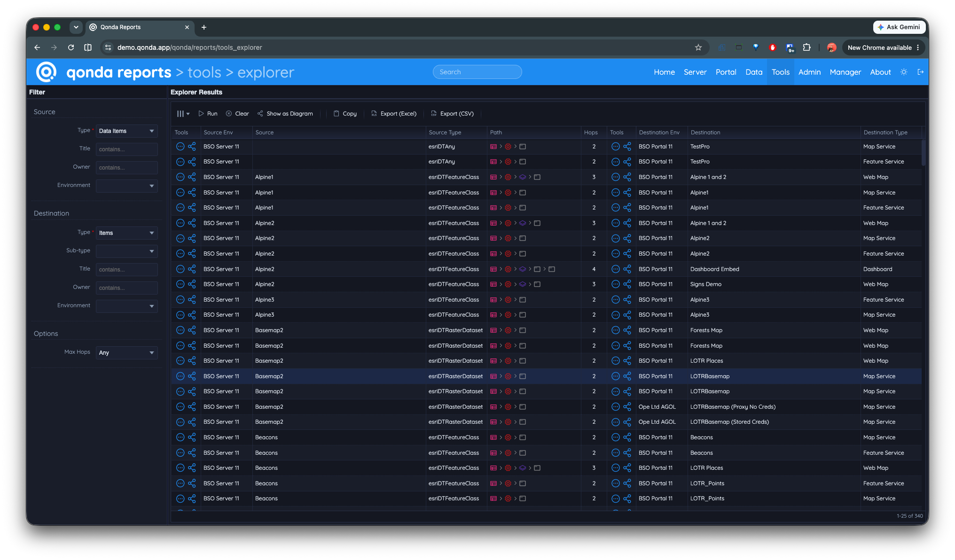Click path gear icon in Signs Demo row
This screenshot has width=955, height=560.
[x=508, y=284]
